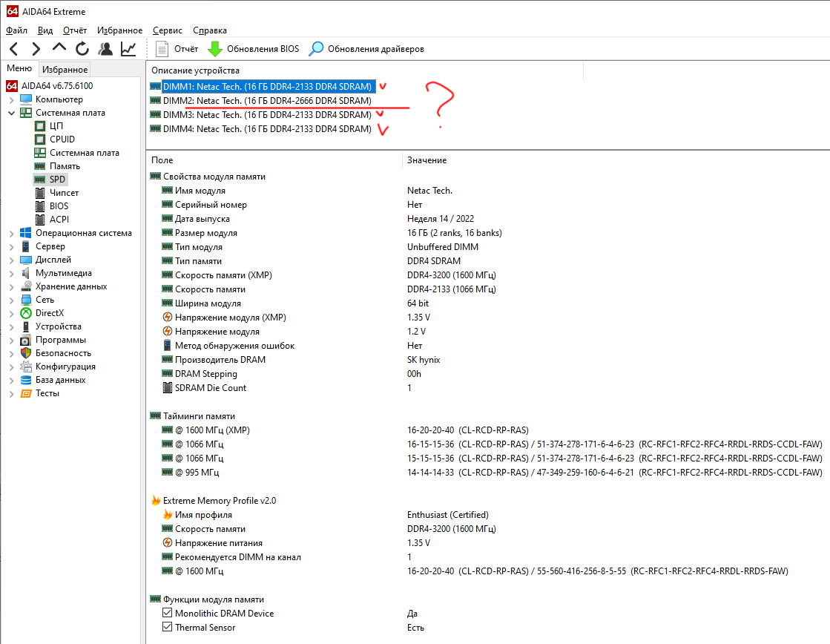Click the Имя профиля row
The height and width of the screenshot is (644, 830).
coord(197,515)
